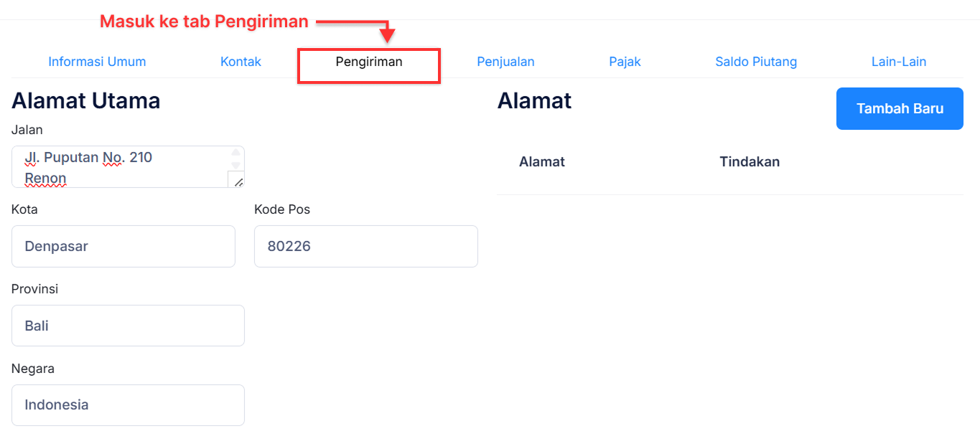Click the Kode Pos field containing 80226
This screenshot has height=431, width=980.
pos(365,246)
